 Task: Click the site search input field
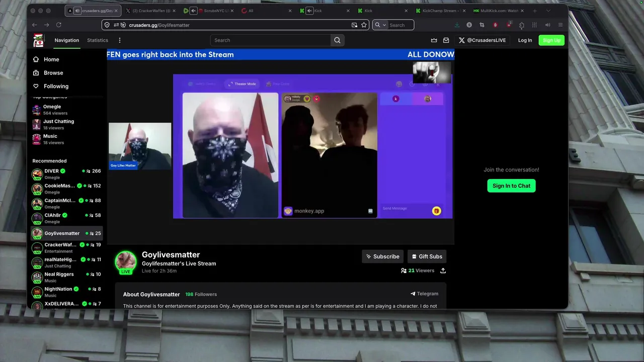(271, 40)
